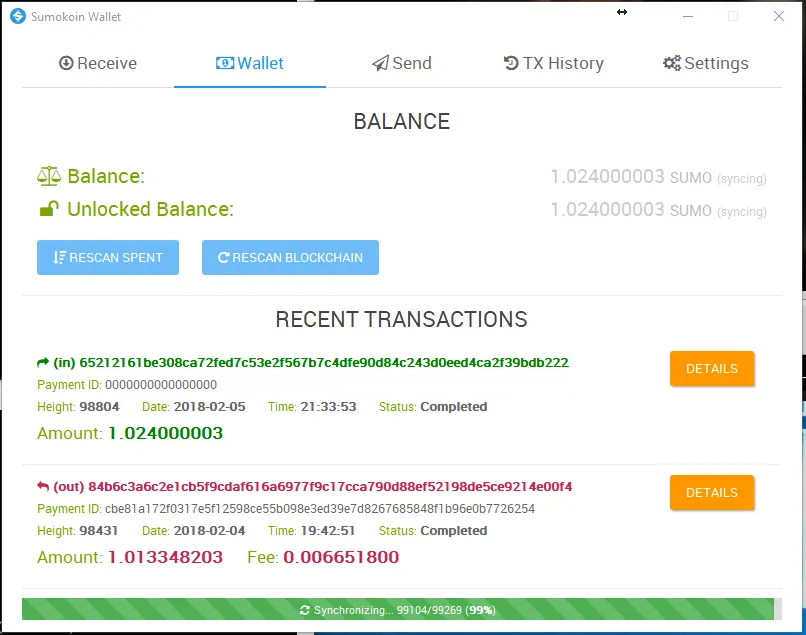Click the Sumokoin Wallet window title
Screen dimensions: 806x635
point(76,17)
